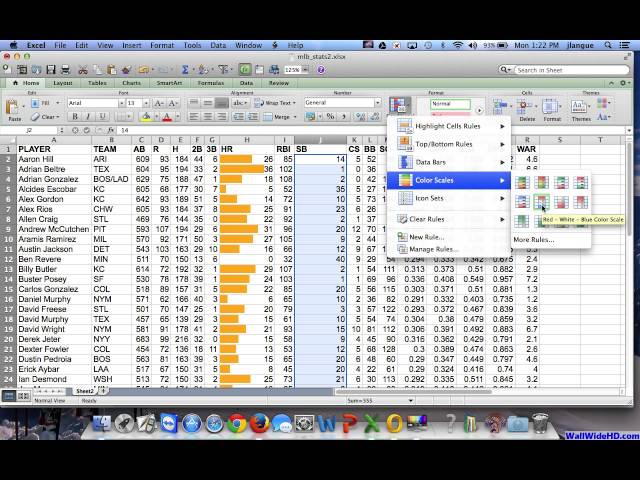The height and width of the screenshot is (480, 640).
Task: Choose Red - White - Blue Color Scale
Action: click(541, 202)
